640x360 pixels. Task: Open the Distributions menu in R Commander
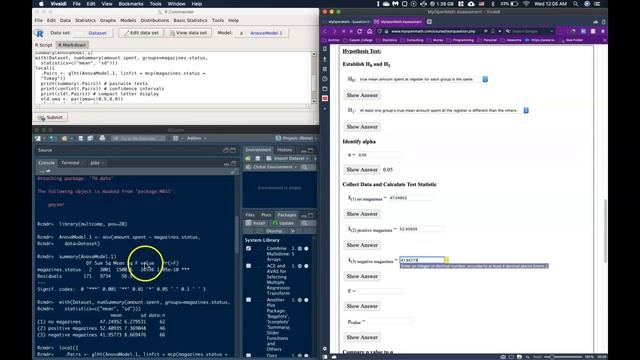155,20
